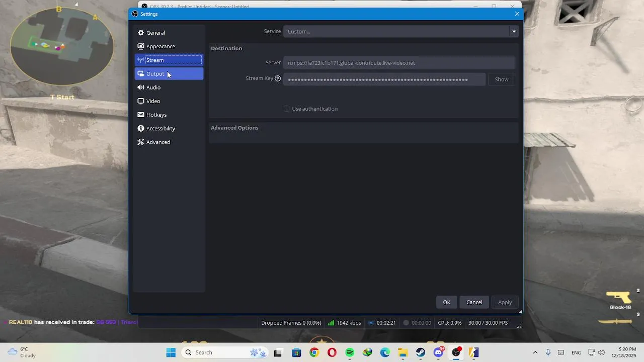Open Microsoft Store from the taskbar

tap(296, 352)
